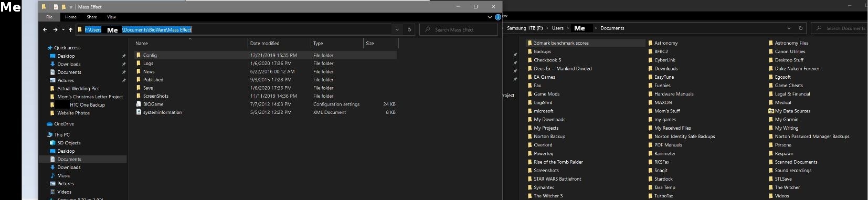Click Samsung 1TB (F:) breadcrumb in Documents window
Screen dimensions: 868x200
(525, 28)
